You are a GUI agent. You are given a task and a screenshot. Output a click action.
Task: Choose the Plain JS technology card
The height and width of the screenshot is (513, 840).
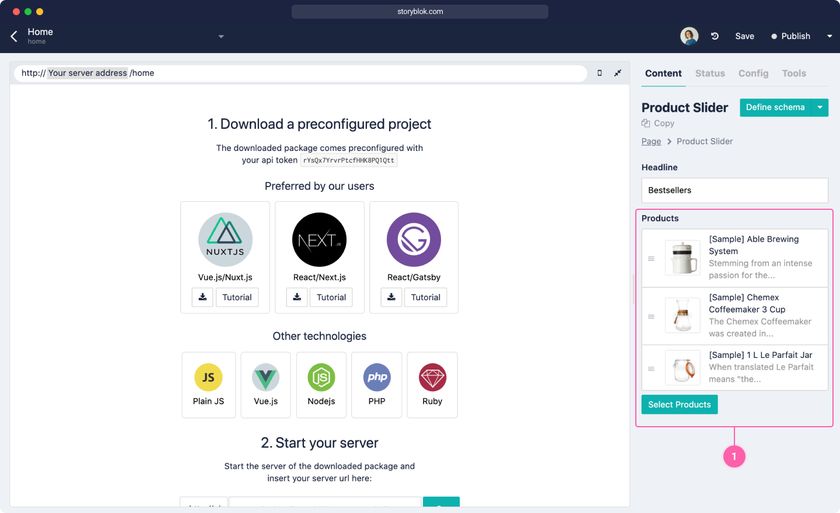click(208, 384)
